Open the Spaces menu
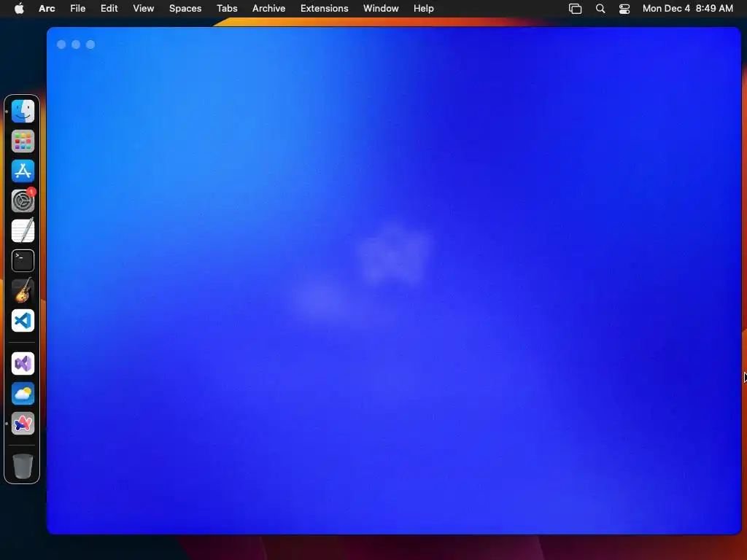 (x=185, y=9)
